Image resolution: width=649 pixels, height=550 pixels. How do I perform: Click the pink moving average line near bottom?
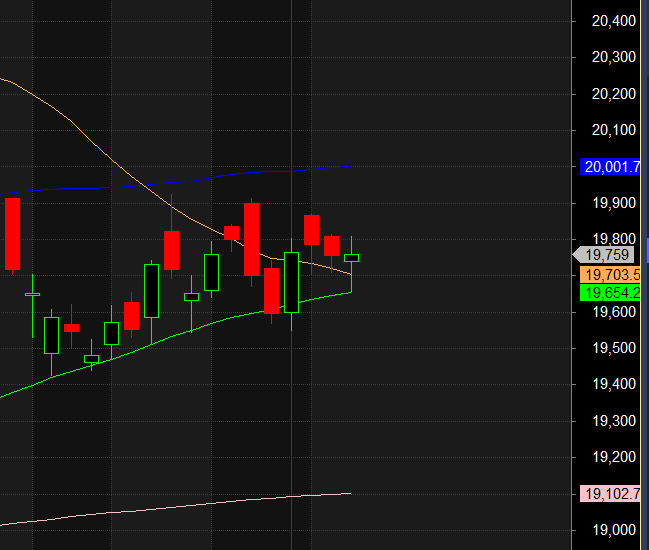tap(174, 508)
